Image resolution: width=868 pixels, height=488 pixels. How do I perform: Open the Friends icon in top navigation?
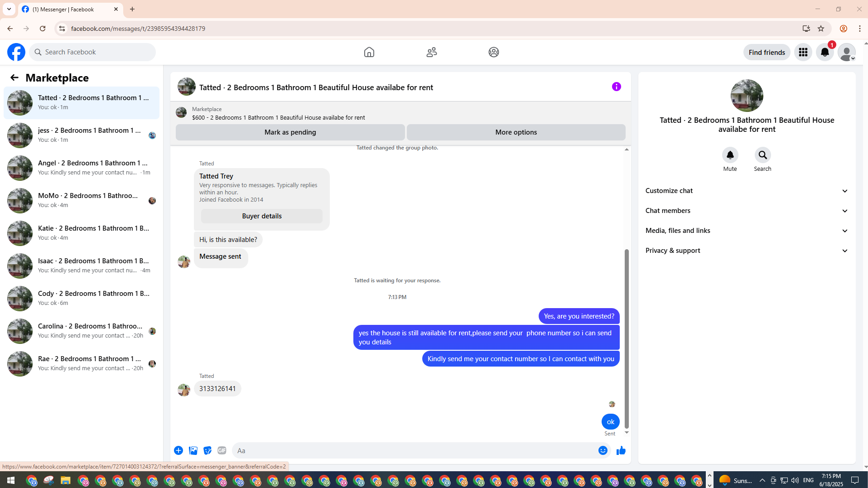click(x=432, y=52)
